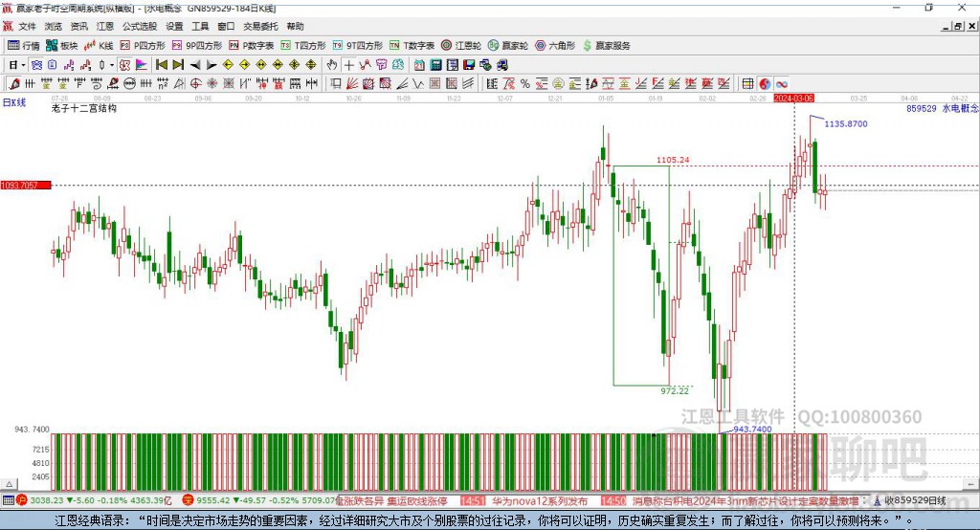Open the P四方形 tool

tap(143, 46)
